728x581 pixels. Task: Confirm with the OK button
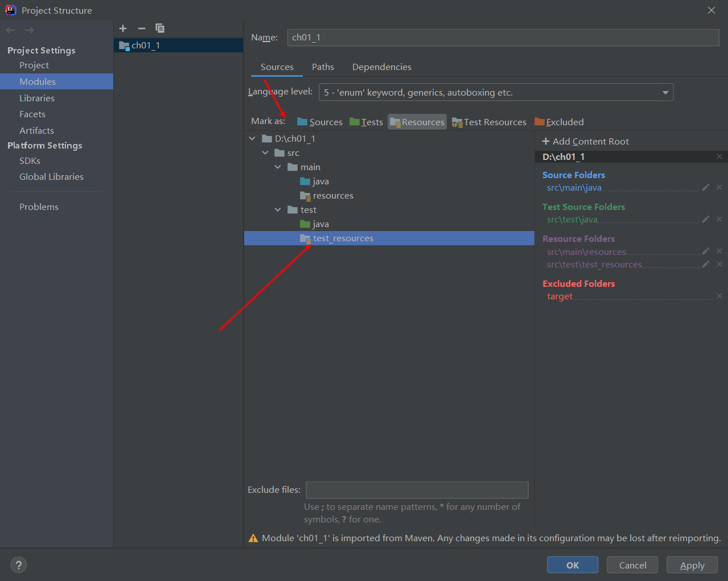click(x=573, y=565)
